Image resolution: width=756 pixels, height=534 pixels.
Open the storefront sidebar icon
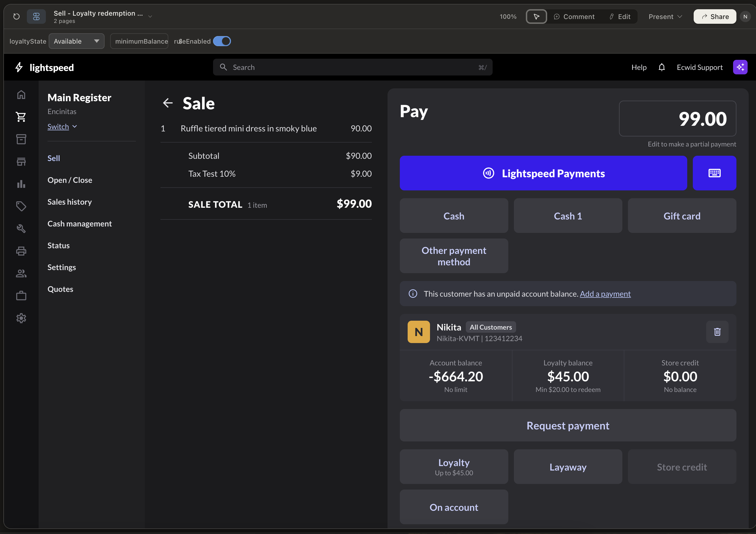pos(21,161)
